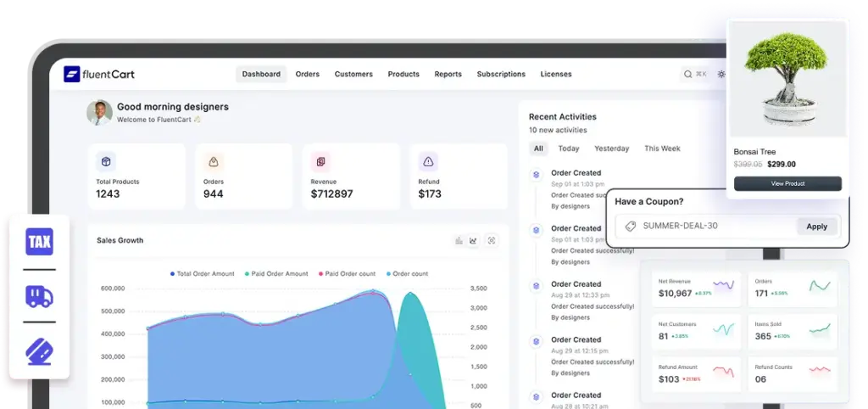868x409 pixels.
Task: Click Refund Amount red sparkline
Action: click(x=724, y=371)
